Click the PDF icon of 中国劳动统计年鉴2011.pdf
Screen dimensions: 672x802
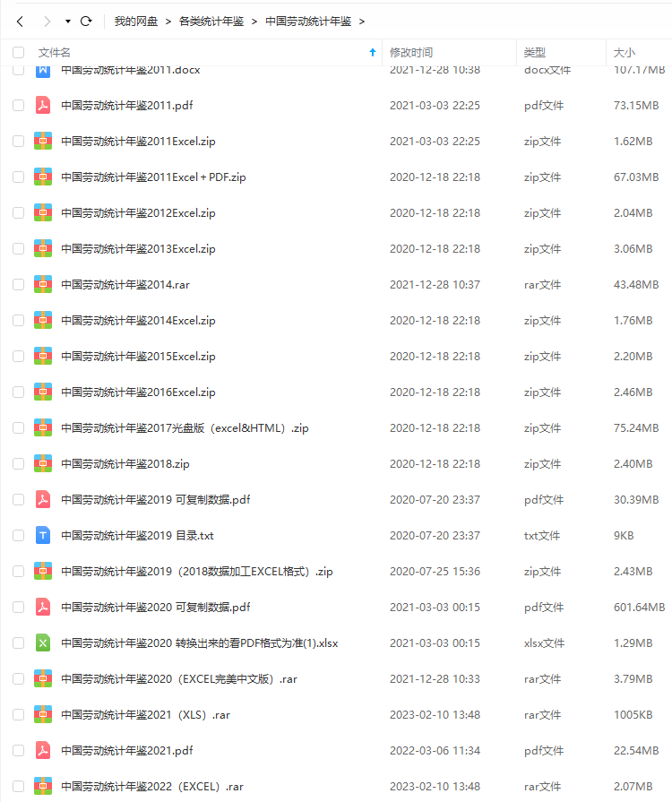coord(43,106)
